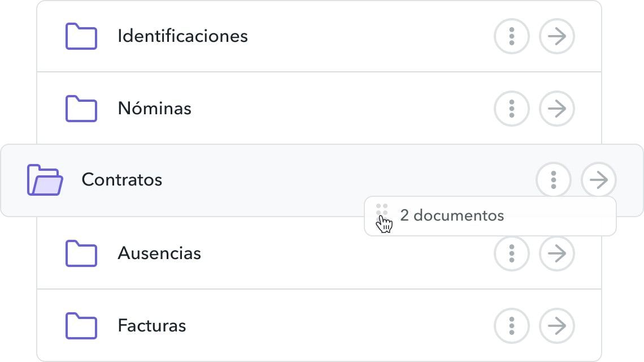This screenshot has height=362, width=644.
Task: Open more options for Ausencias
Action: pyautogui.click(x=512, y=253)
